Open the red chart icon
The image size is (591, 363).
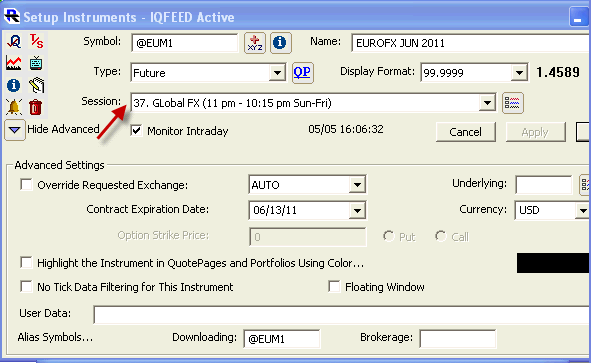(x=14, y=63)
